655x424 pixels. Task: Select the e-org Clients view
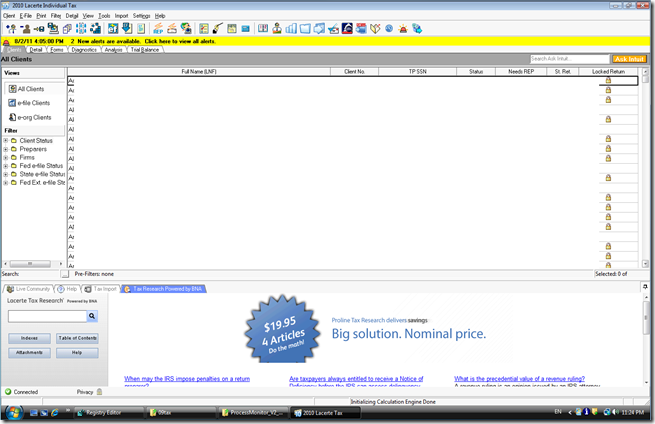(30, 117)
